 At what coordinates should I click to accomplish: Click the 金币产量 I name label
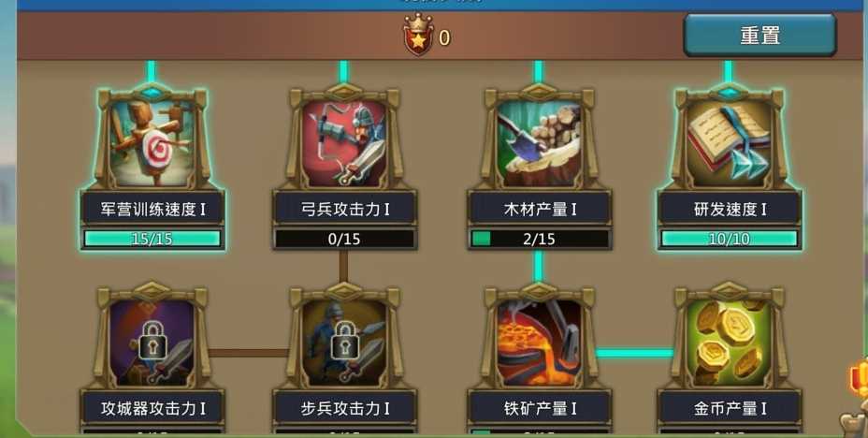730,409
